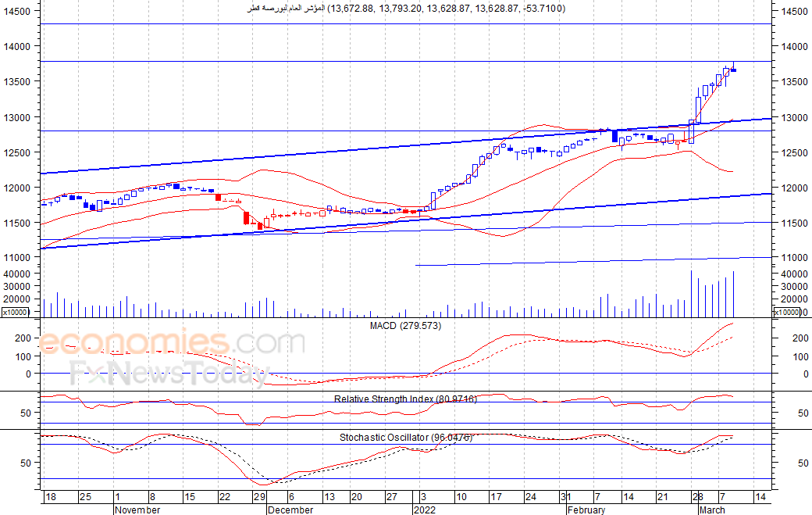
Task: Select the November label on time axis
Action: click(x=137, y=510)
